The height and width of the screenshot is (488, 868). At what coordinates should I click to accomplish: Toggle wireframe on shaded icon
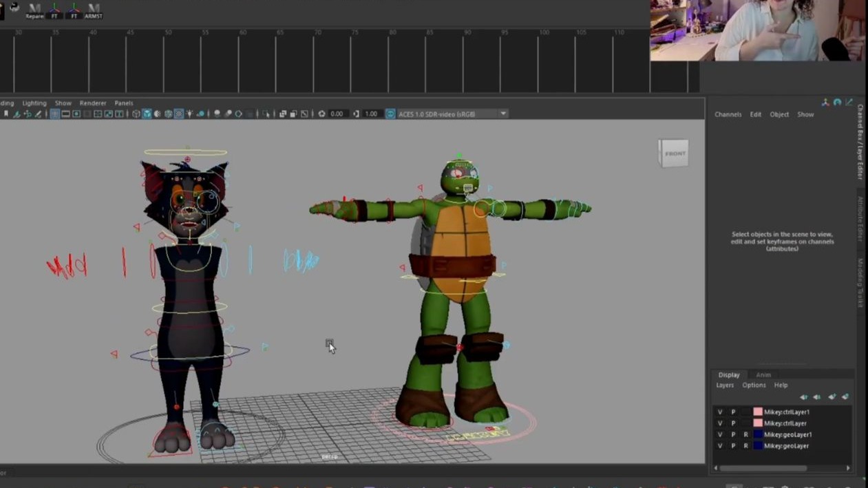pos(168,114)
